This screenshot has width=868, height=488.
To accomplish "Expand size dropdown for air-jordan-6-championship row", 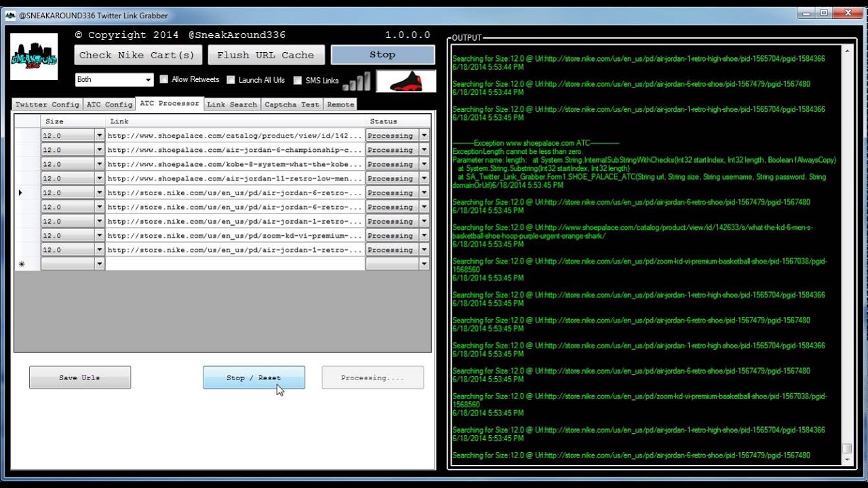I will (100, 150).
